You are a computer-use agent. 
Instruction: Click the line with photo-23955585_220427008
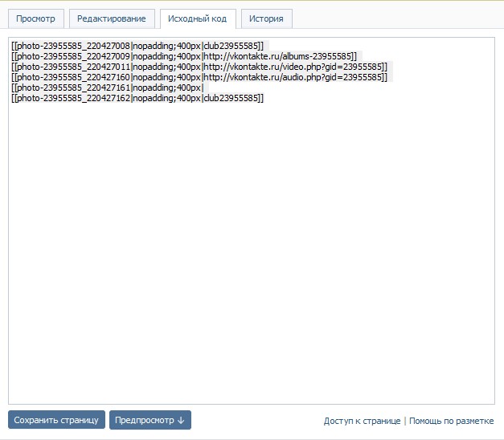(x=137, y=46)
